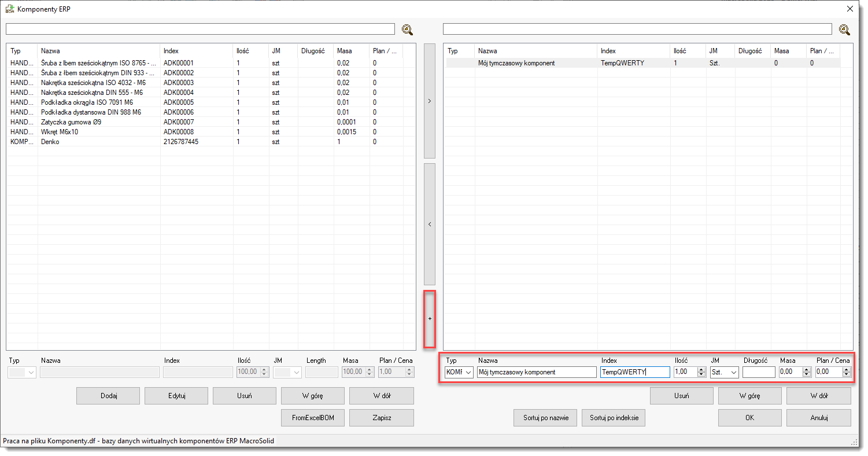The height and width of the screenshot is (456, 868).
Task: Click the right panel search magnifier icon
Action: click(x=844, y=30)
